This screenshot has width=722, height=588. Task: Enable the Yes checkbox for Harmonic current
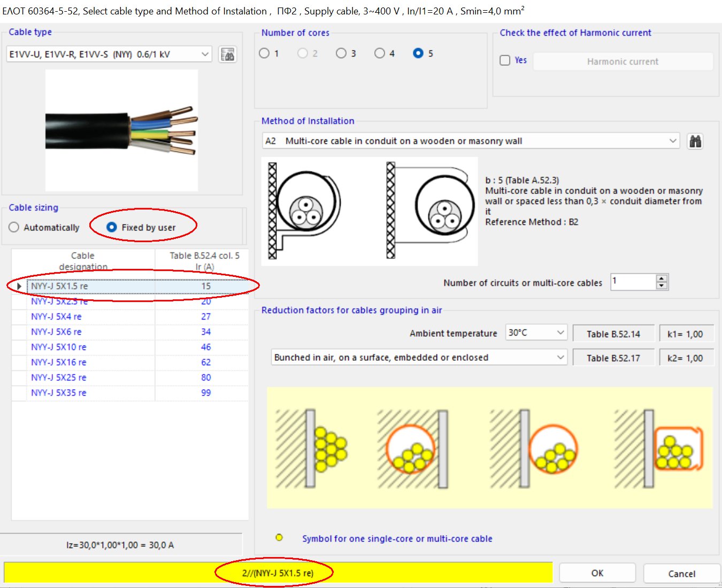tap(504, 60)
